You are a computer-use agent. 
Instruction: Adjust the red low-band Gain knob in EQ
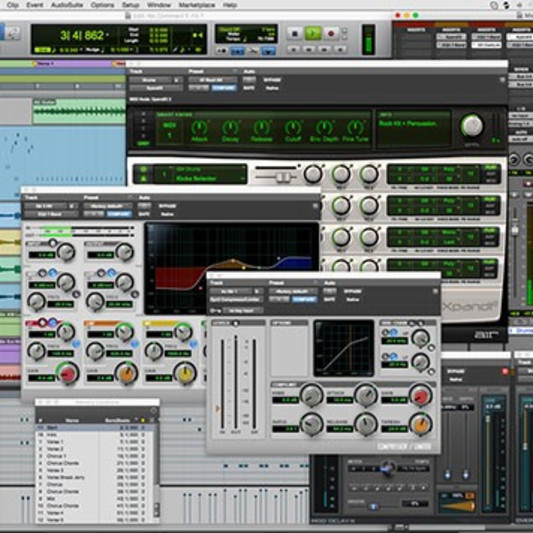pyautogui.click(x=67, y=373)
